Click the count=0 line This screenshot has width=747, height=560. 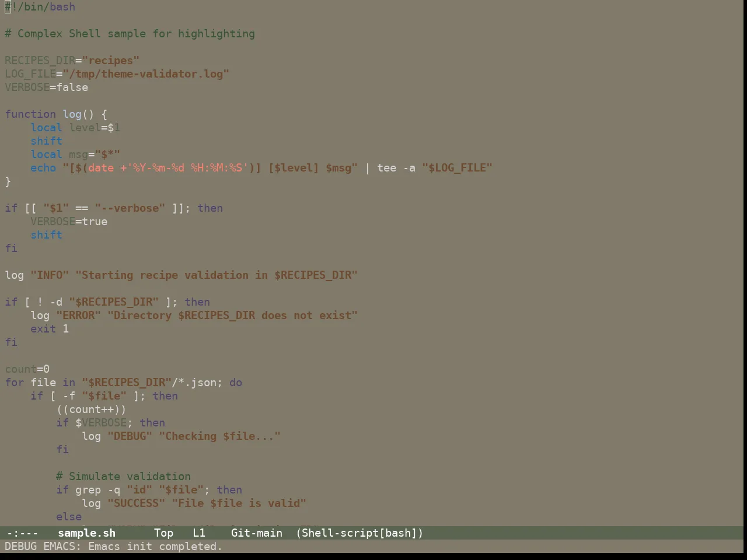coord(27,369)
